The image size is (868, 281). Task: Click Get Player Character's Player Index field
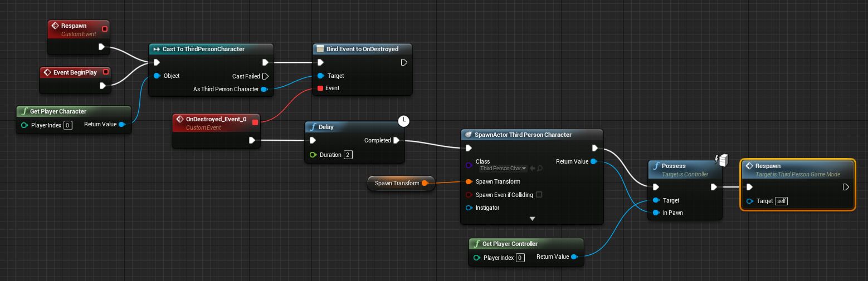(x=68, y=125)
